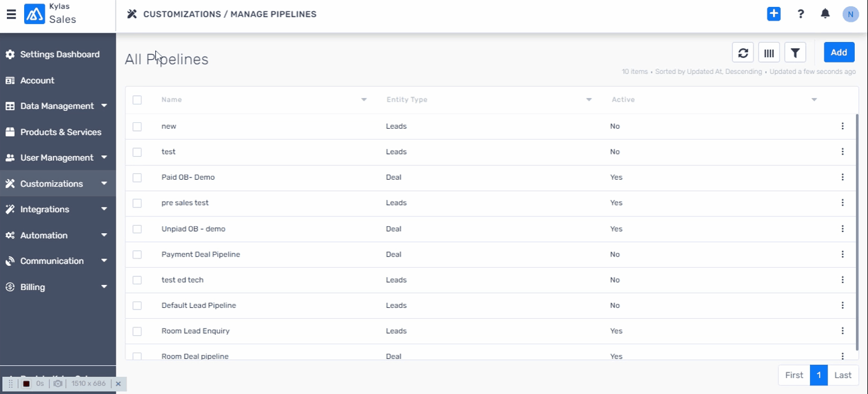Image resolution: width=868 pixels, height=394 pixels.
Task: Open the notifications bell
Action: coord(825,14)
